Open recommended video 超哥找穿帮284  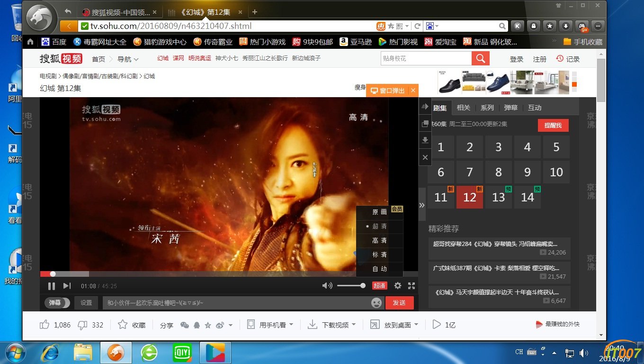tap(499, 248)
